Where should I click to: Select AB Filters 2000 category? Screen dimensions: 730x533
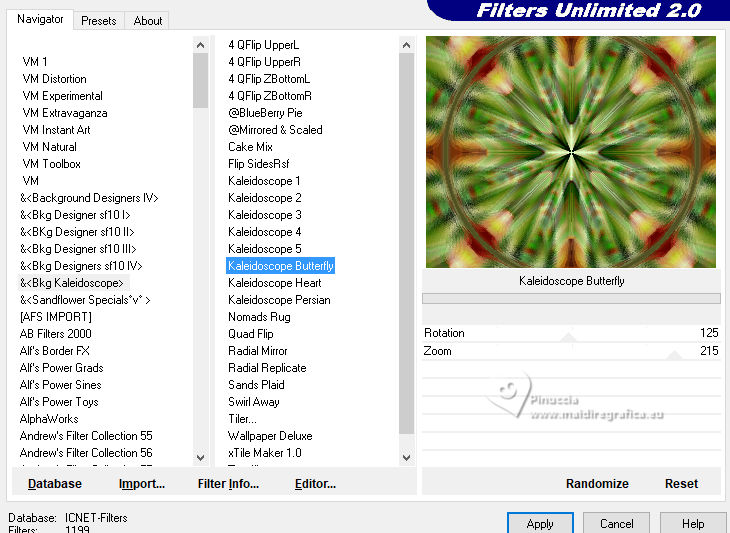[x=55, y=334]
